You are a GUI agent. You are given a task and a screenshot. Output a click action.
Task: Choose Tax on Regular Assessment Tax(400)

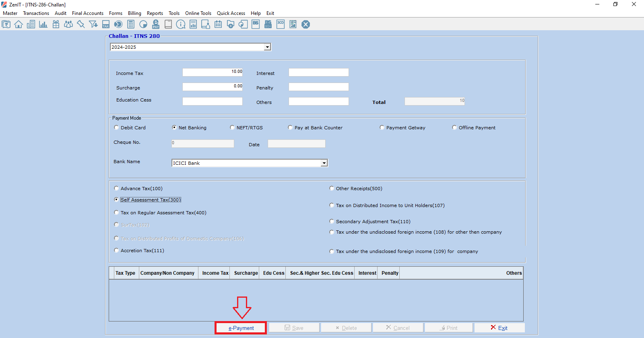(116, 212)
